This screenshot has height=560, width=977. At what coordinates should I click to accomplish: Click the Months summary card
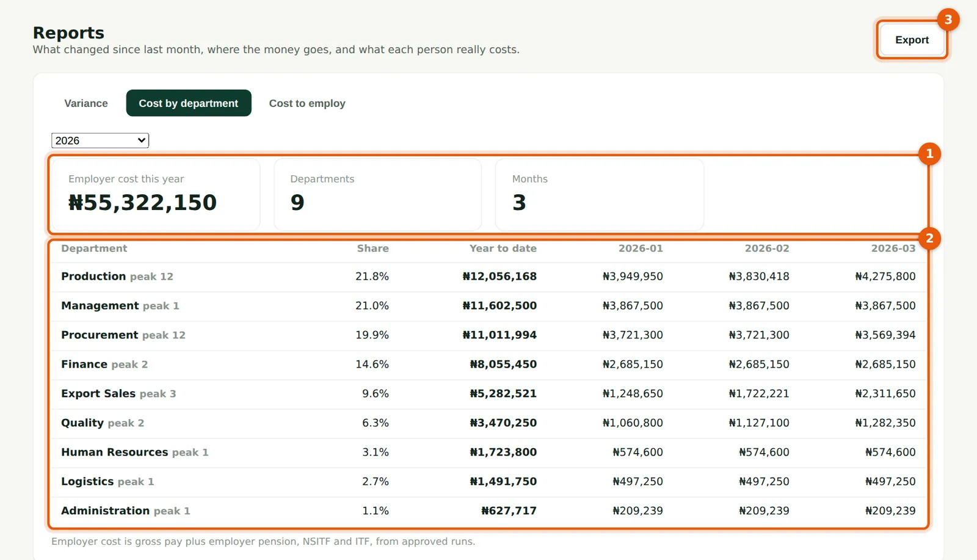(x=600, y=195)
